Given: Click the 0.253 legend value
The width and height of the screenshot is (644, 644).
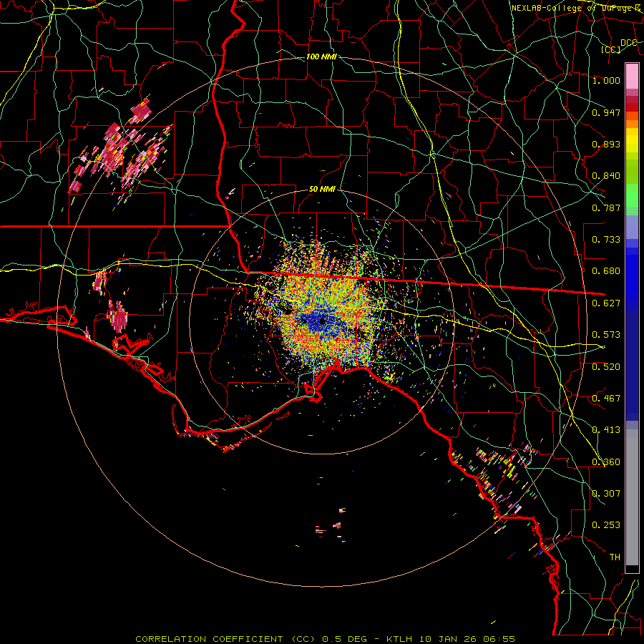Looking at the screenshot, I should [x=606, y=525].
